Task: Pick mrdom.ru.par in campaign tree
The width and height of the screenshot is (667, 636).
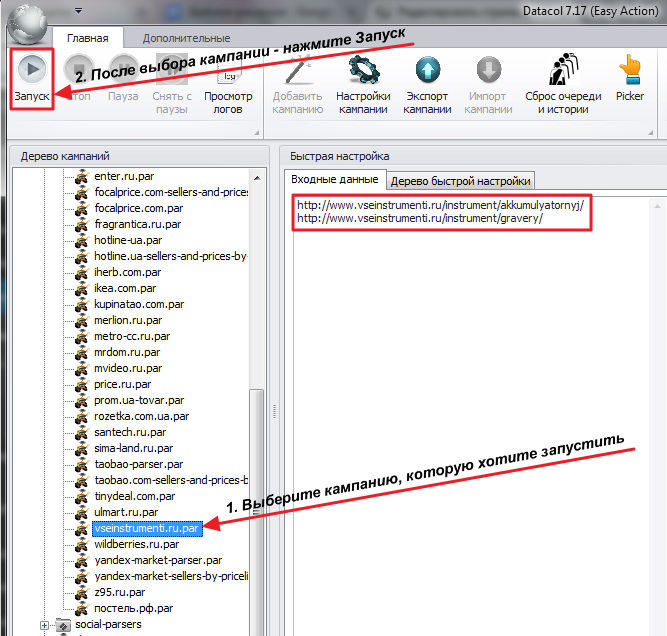Action: point(127,352)
